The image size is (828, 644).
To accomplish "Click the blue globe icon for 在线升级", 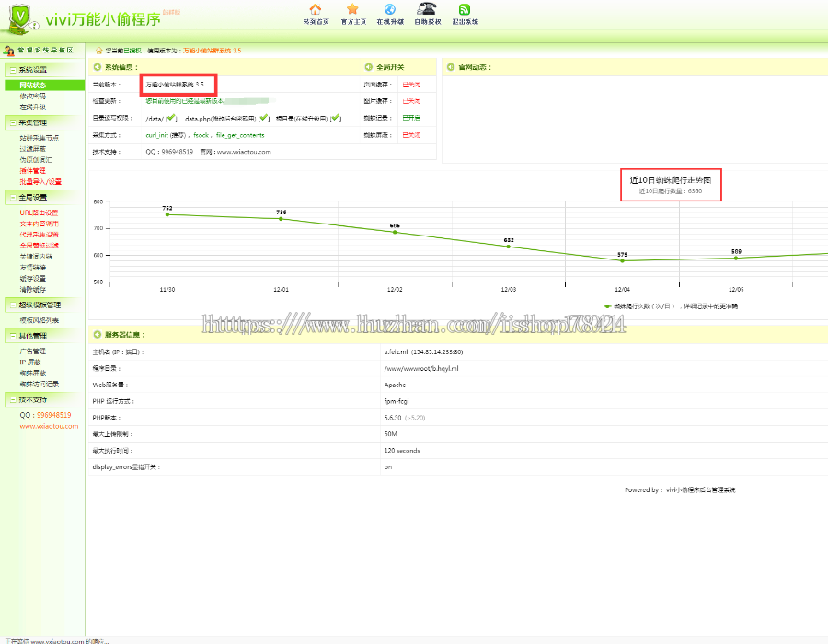I will tap(389, 9).
